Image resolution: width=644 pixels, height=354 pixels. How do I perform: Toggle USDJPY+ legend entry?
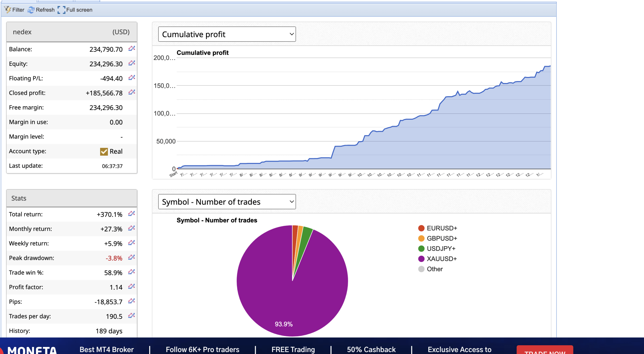(437, 249)
